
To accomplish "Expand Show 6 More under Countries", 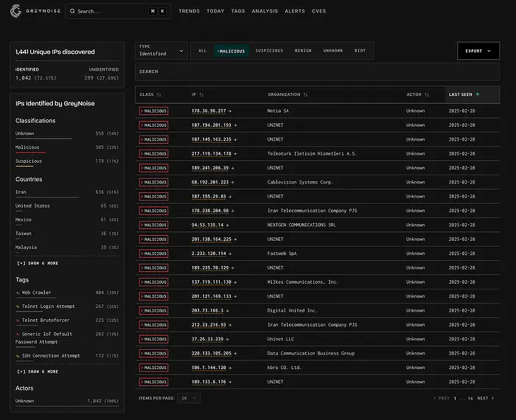I will pyautogui.click(x=38, y=263).
